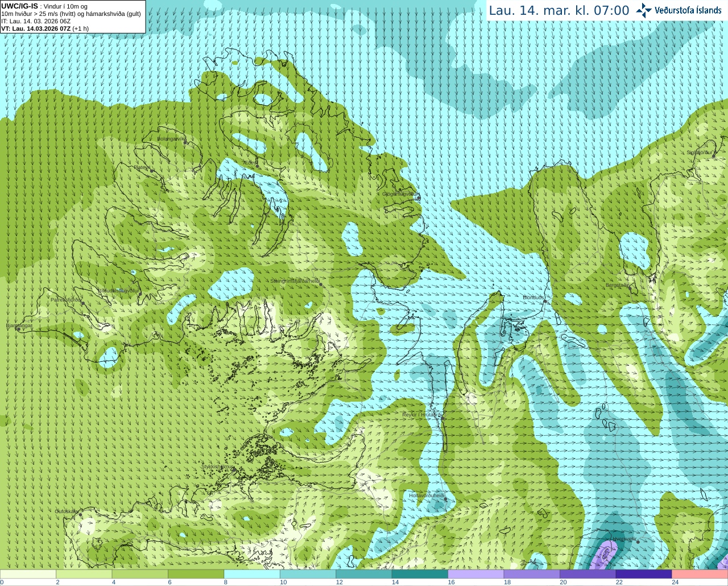Click the Hveravellir station label
The height and width of the screenshot is (586, 728).
(624, 539)
